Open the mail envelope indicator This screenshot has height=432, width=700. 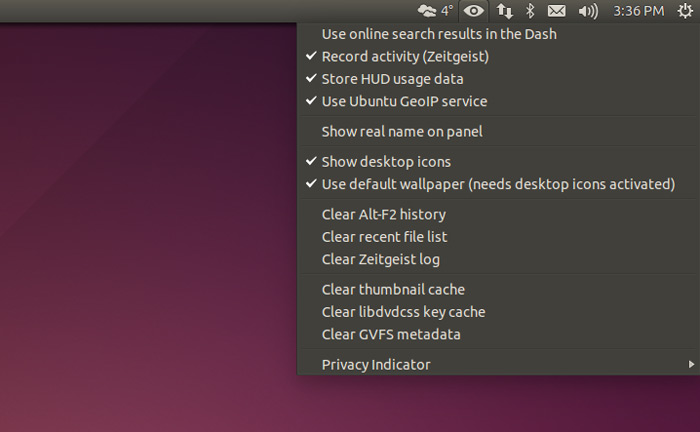tap(557, 11)
